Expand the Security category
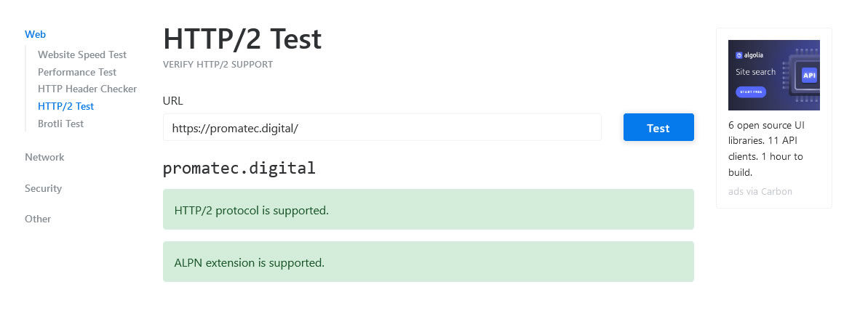This screenshot has height=311, width=868. pos(43,188)
